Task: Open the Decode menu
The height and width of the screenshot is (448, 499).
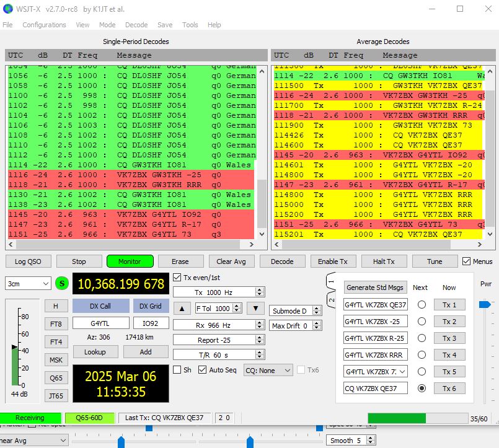Action: (x=136, y=25)
